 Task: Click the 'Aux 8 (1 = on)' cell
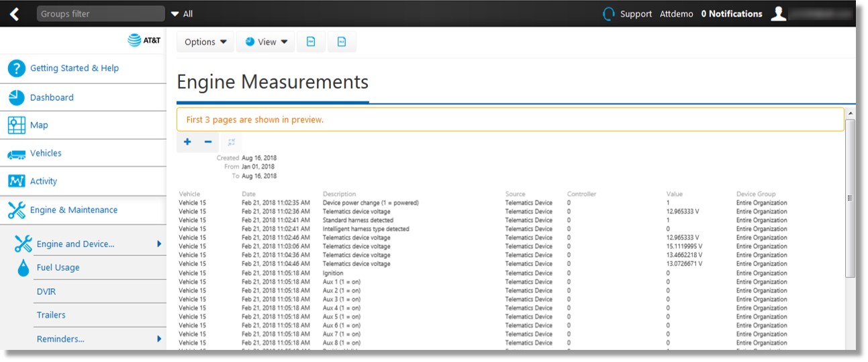click(342, 343)
